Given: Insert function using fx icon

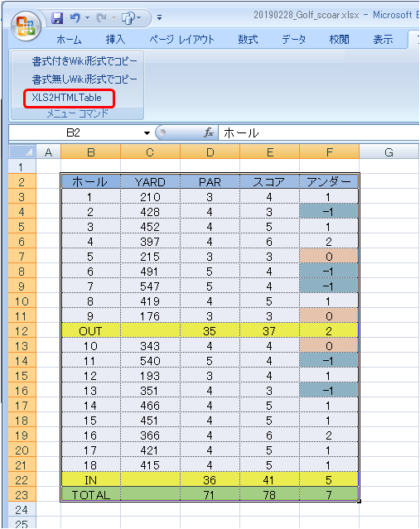Looking at the screenshot, I should (209, 133).
